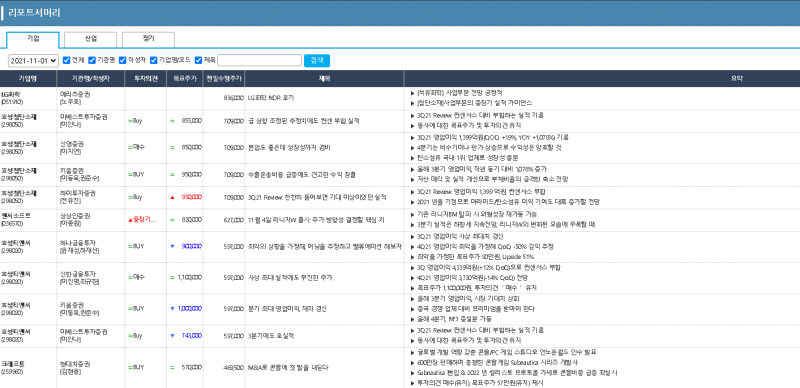Open report 사상 최대 실적에도 부진한 주가
800x388 pixels.
coord(290,277)
